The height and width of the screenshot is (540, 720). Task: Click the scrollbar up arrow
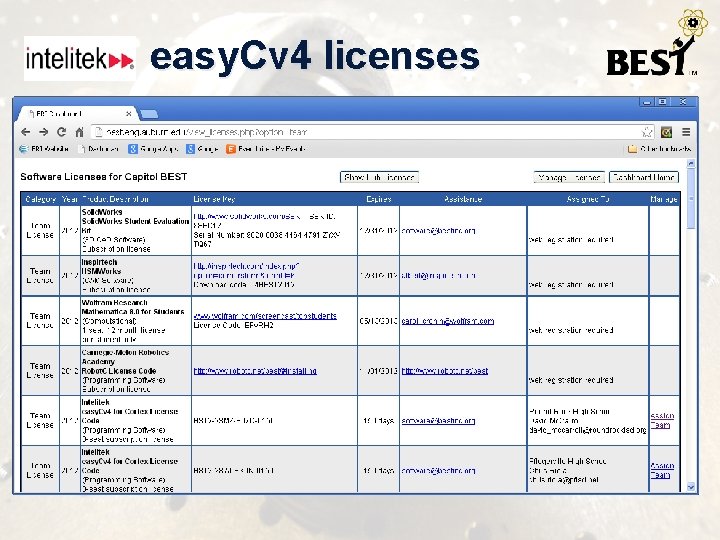[691, 163]
